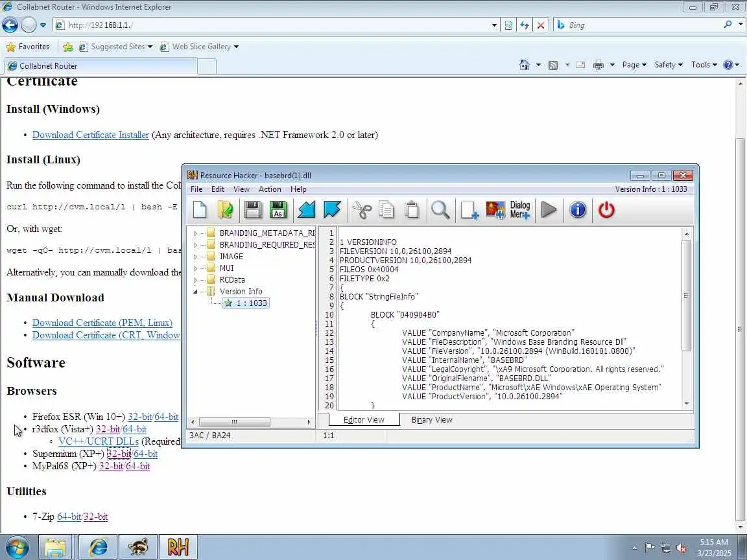Switch to the Editor View tab

pos(364,419)
